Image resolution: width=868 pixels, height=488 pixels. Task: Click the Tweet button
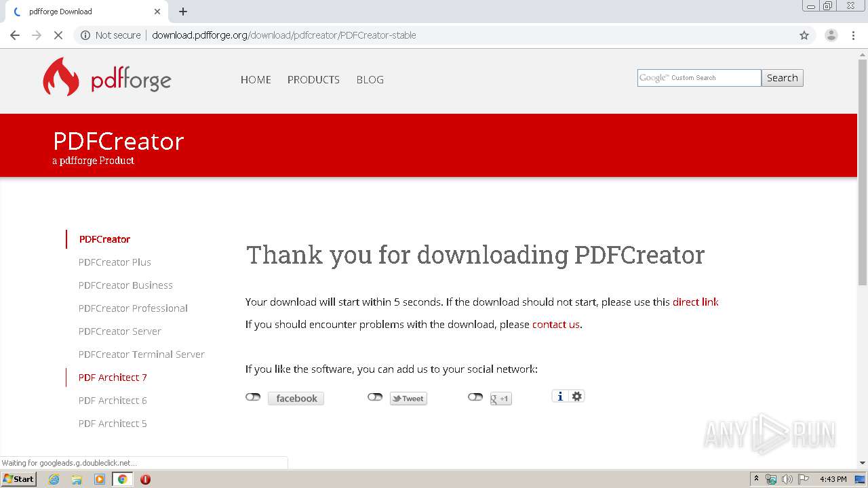click(408, 399)
